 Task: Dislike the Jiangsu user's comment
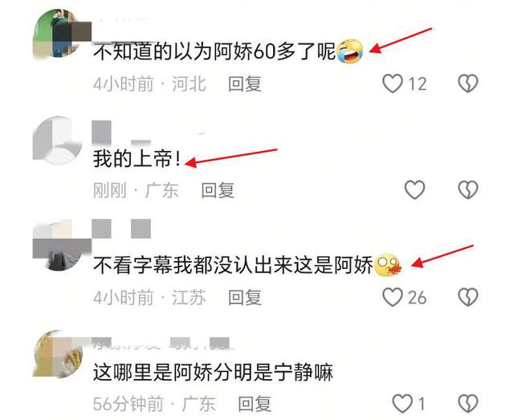pos(468,297)
